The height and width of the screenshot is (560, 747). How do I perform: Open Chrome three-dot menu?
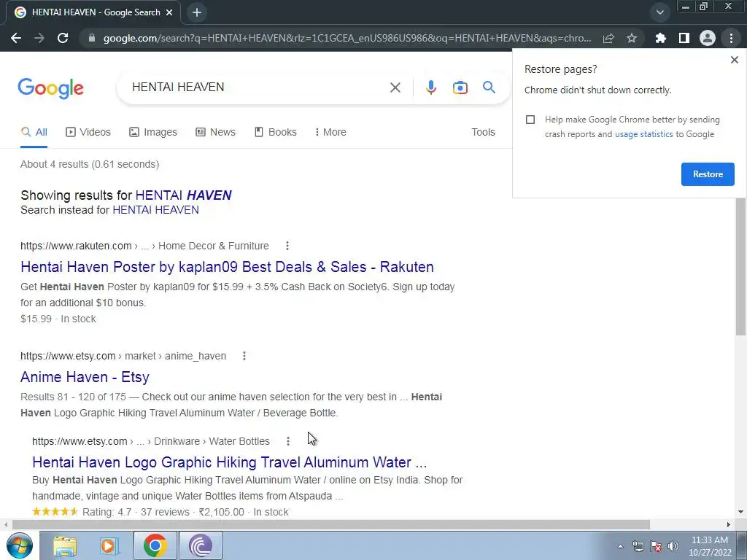tap(731, 38)
